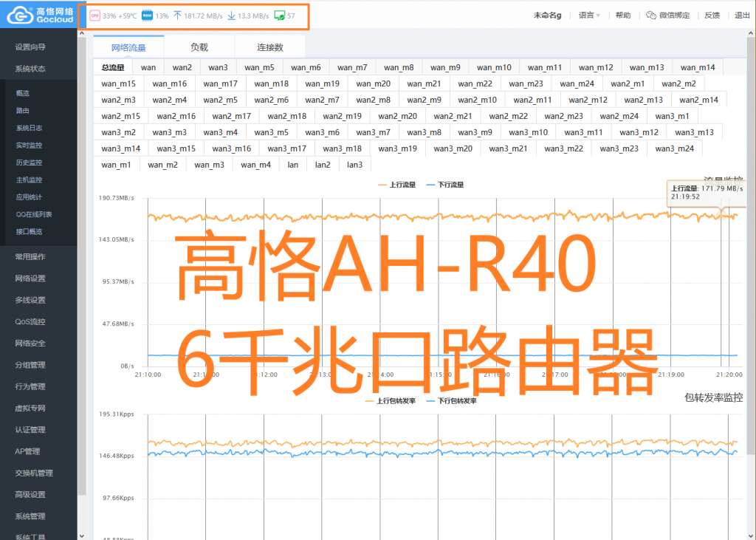Select the lan3 interface tab
The height and width of the screenshot is (540, 756).
[x=354, y=165]
